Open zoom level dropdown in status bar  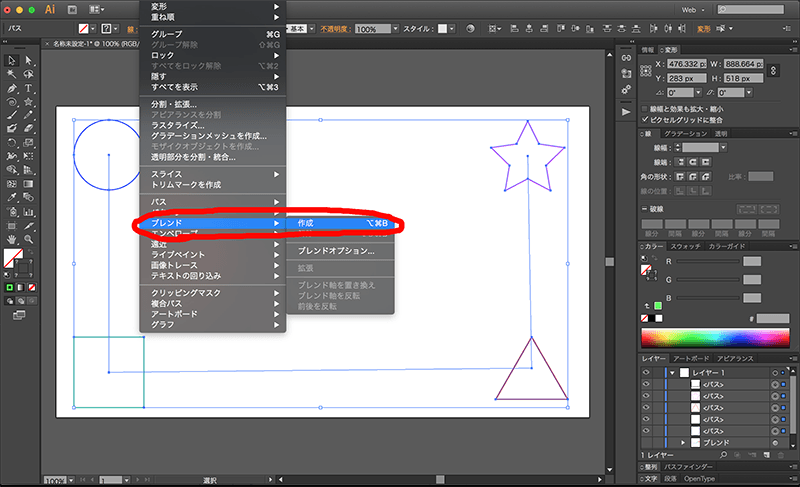pos(71,480)
